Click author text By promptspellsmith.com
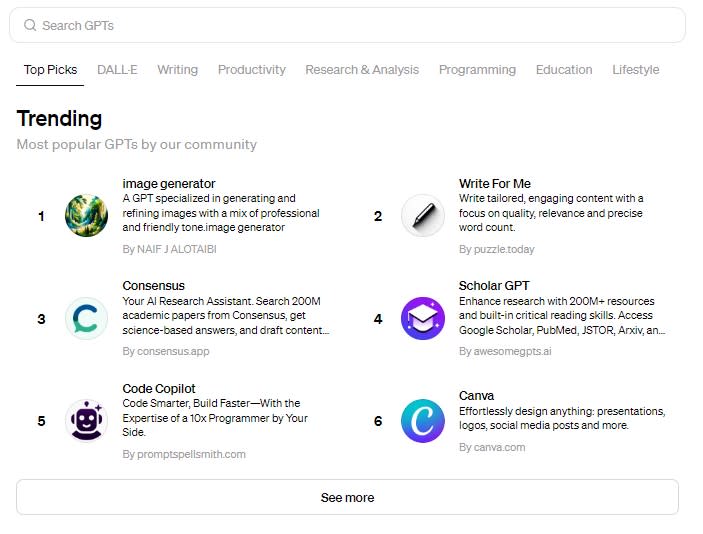Screen dimensions: 703x534 [x=184, y=454]
